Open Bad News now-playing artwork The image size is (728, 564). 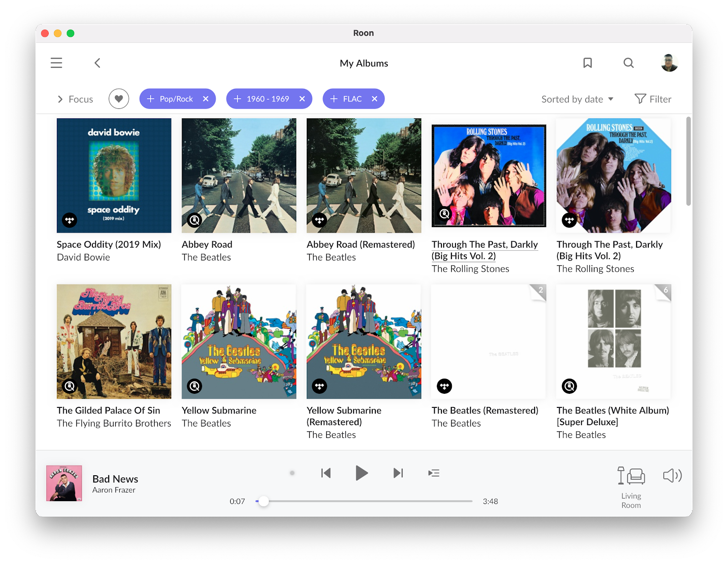coord(64,483)
